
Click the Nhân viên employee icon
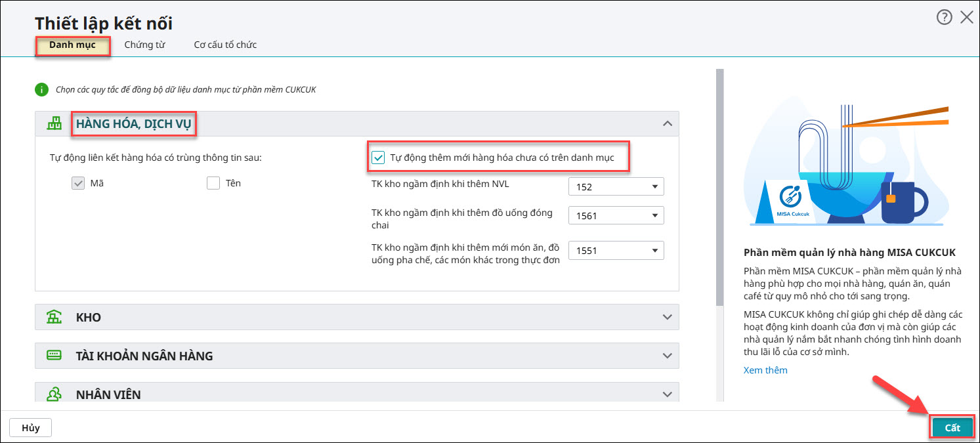54,394
